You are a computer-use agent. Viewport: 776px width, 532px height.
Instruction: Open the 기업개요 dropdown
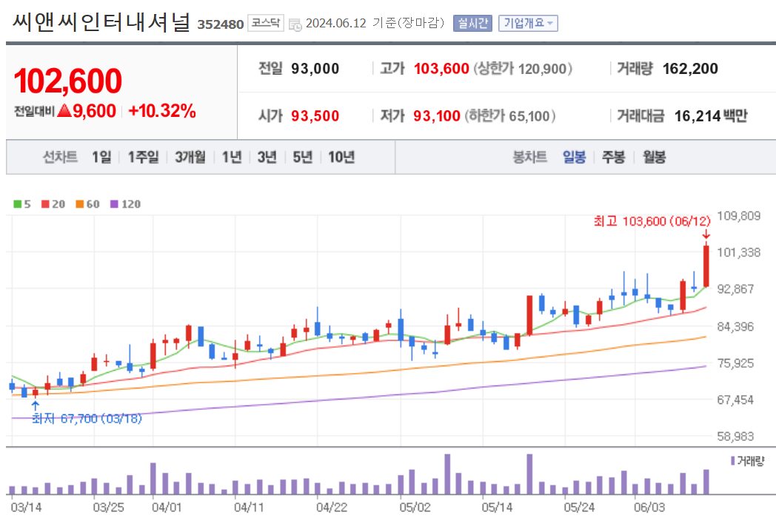[528, 23]
